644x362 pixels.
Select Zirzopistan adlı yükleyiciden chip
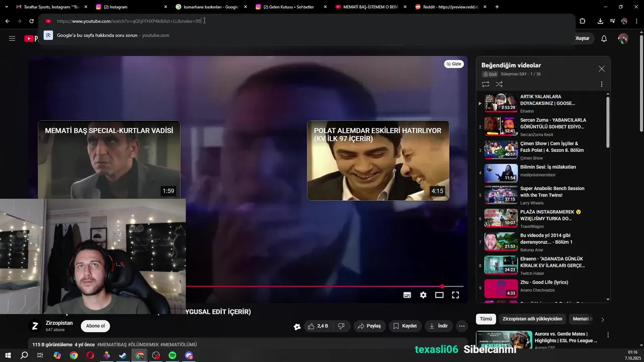[x=532, y=319]
